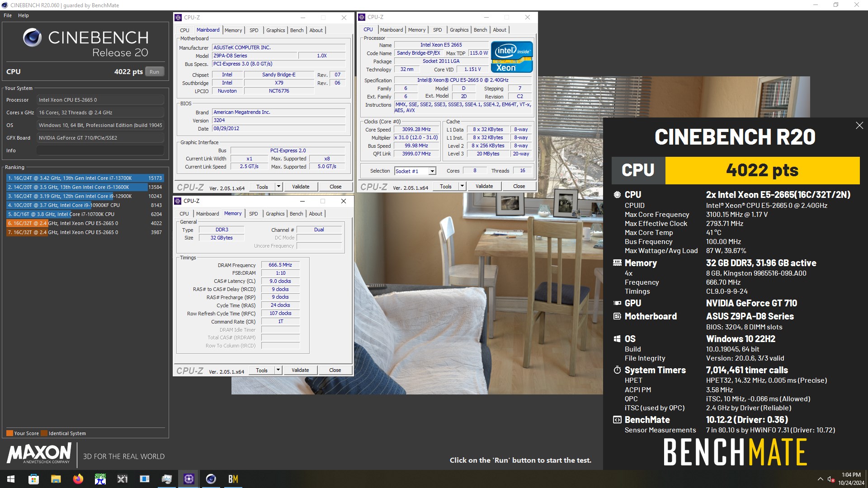Click the MAXON logo in Cinebench

coord(39,453)
